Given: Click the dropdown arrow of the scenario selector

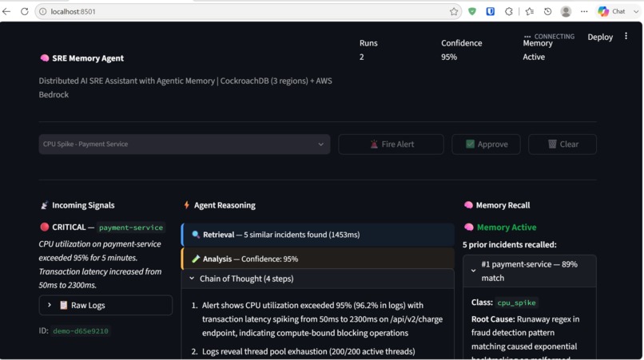Looking at the screenshot, I should [x=320, y=144].
